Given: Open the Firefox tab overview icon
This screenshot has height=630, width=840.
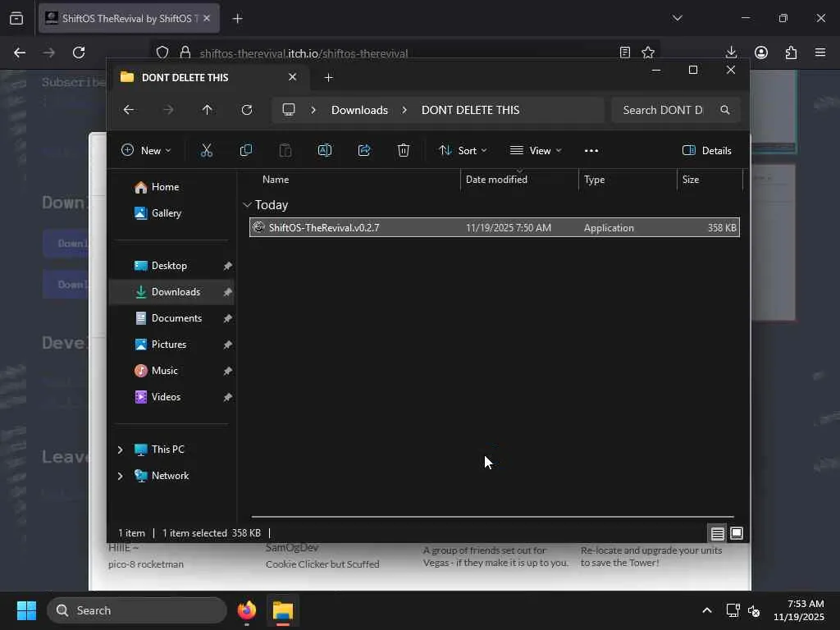Looking at the screenshot, I should pos(16,19).
